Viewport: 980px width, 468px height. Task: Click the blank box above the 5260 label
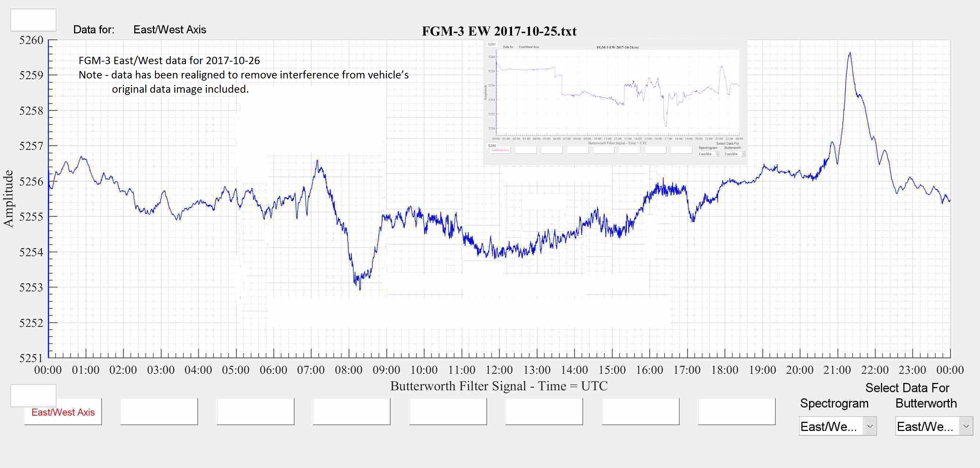tap(33, 20)
